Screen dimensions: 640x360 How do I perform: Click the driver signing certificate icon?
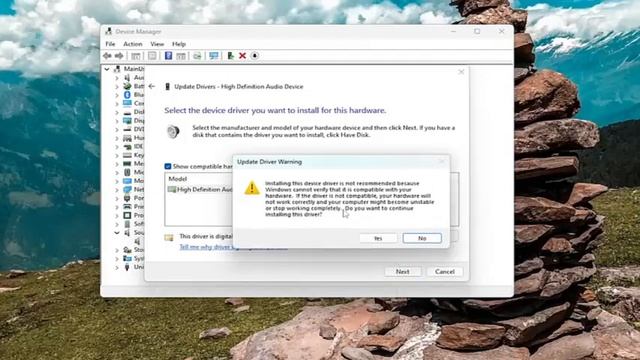169,237
